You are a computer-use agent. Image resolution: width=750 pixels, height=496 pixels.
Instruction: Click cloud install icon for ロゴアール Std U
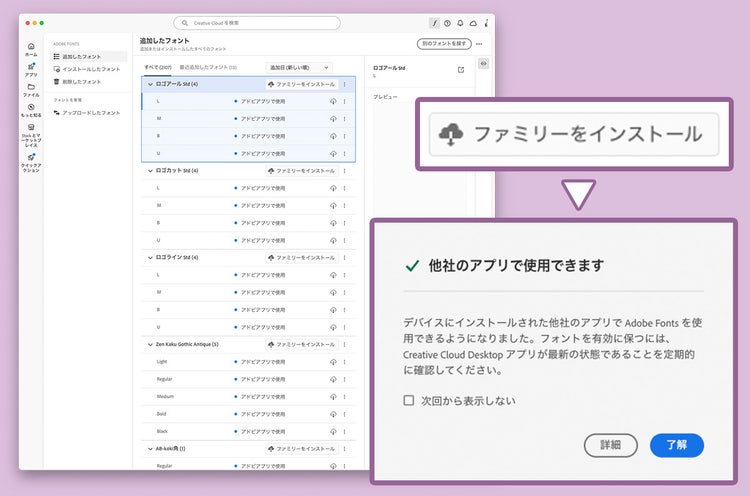coord(333,154)
